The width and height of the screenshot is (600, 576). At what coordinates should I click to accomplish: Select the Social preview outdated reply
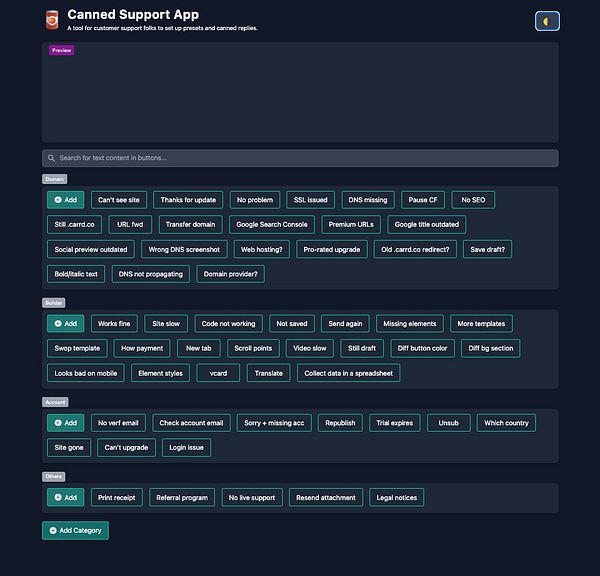91,250
